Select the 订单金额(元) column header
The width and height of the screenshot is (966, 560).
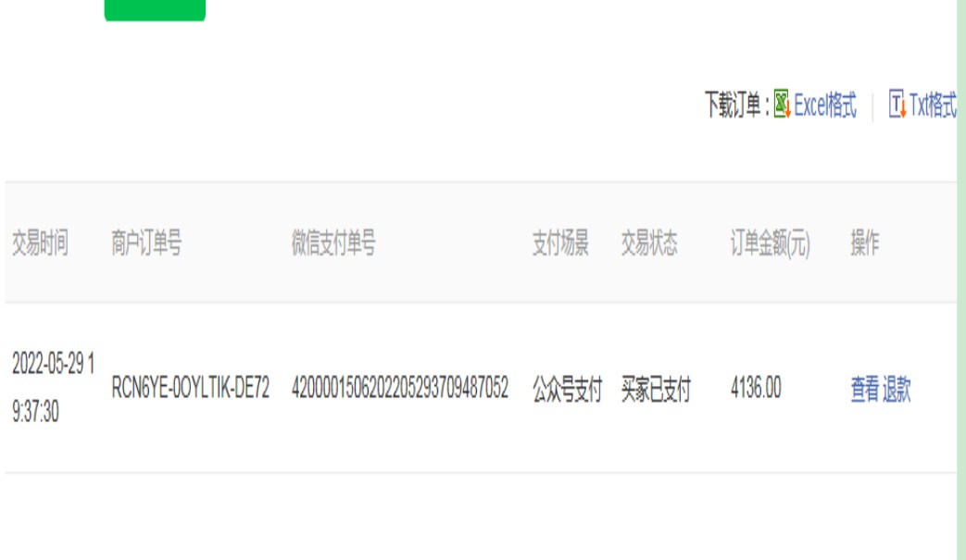(770, 243)
